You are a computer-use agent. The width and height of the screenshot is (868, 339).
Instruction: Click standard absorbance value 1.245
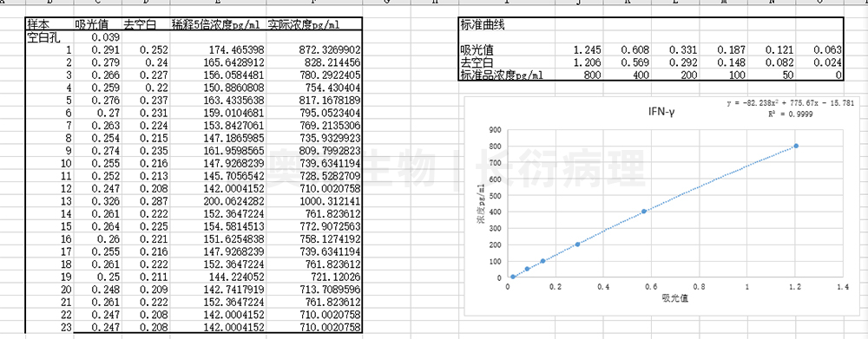click(x=579, y=49)
